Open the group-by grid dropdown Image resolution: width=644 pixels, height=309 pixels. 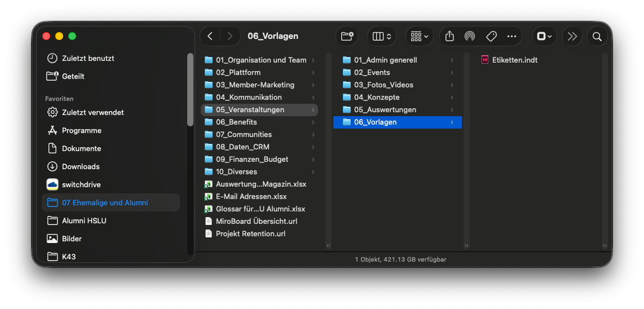pyautogui.click(x=419, y=37)
